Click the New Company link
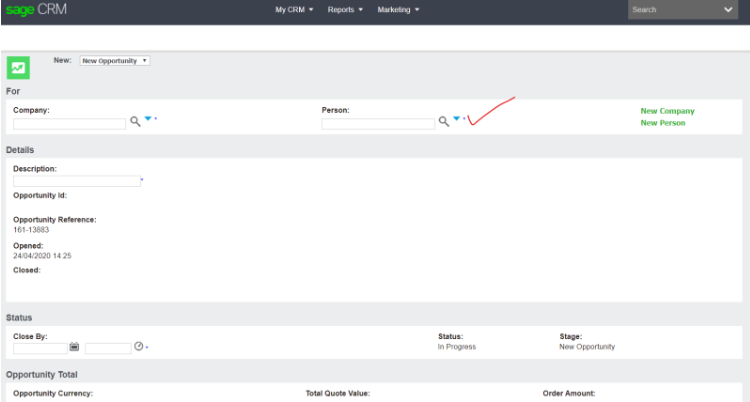This screenshot has height=402, width=750. [667, 111]
